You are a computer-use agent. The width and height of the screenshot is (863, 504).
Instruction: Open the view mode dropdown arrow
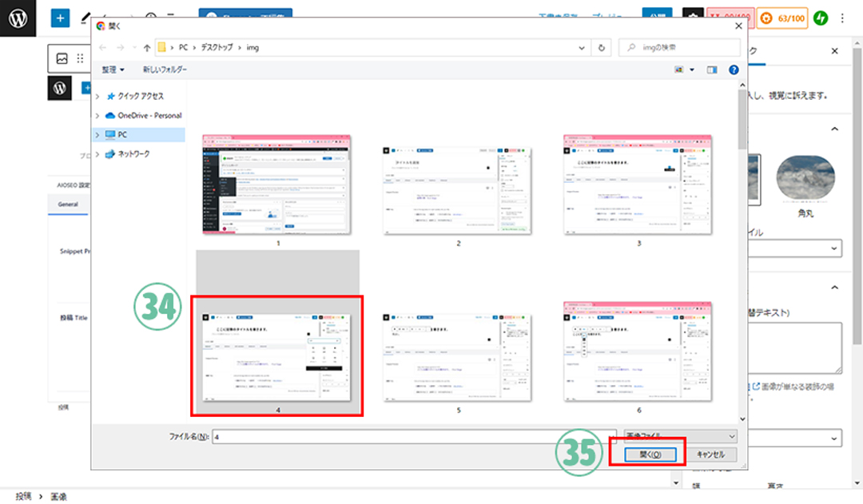click(692, 70)
